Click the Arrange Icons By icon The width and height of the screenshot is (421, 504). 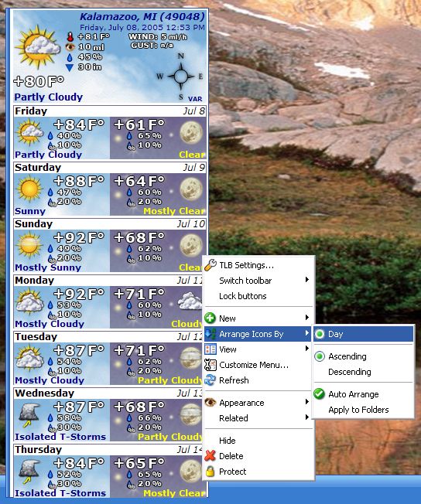tap(210, 334)
